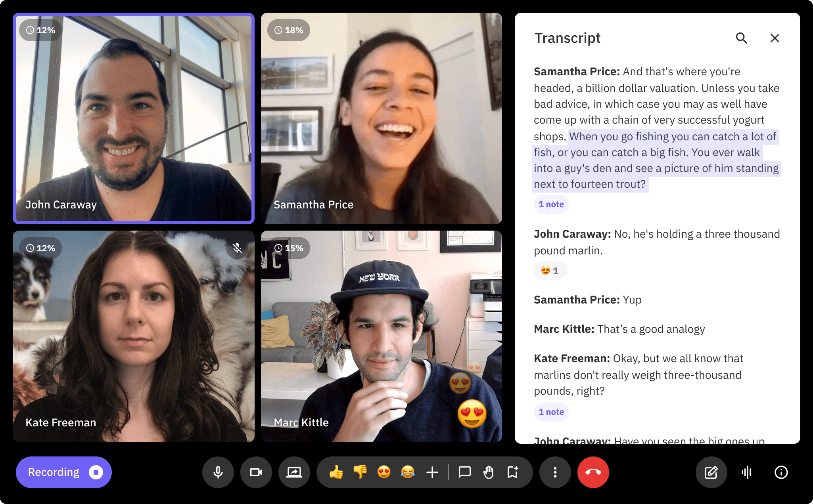Screen dimensions: 813x504
Task: Click the screen share icon
Action: tap(293, 472)
